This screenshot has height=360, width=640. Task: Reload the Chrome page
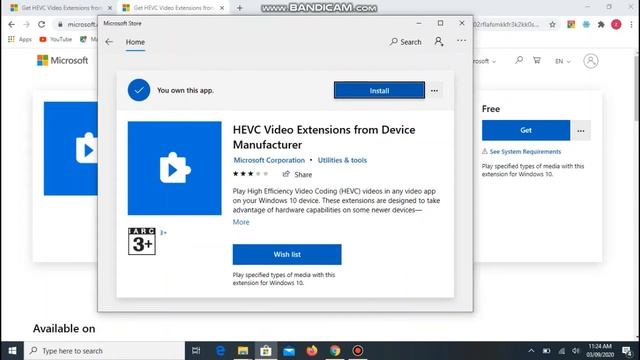click(42, 24)
